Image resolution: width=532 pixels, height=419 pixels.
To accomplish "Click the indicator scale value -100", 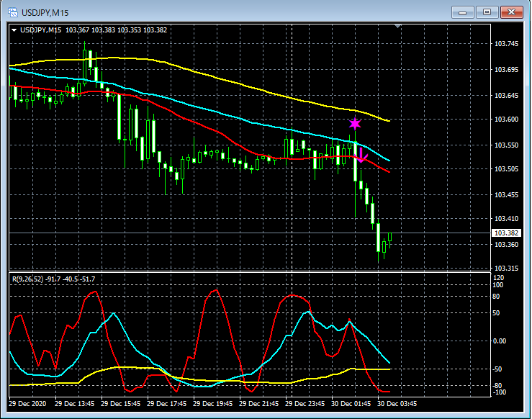I will tap(499, 392).
